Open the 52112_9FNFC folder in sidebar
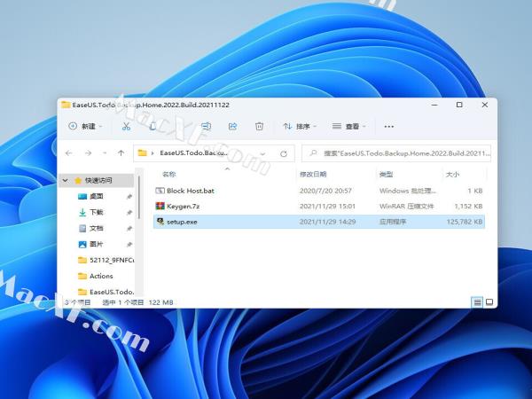Screen dimensions: 532x399 click(x=106, y=260)
